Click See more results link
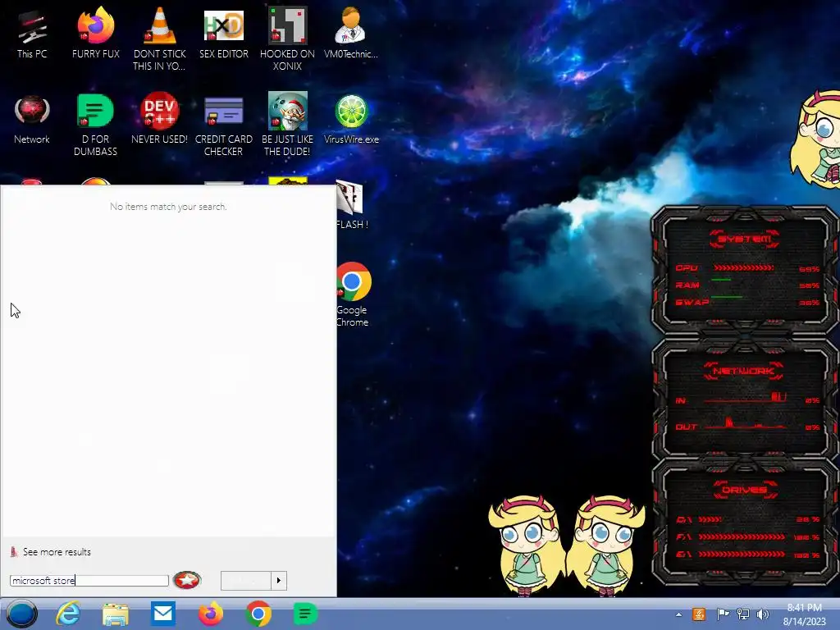The height and width of the screenshot is (630, 840). tap(57, 552)
